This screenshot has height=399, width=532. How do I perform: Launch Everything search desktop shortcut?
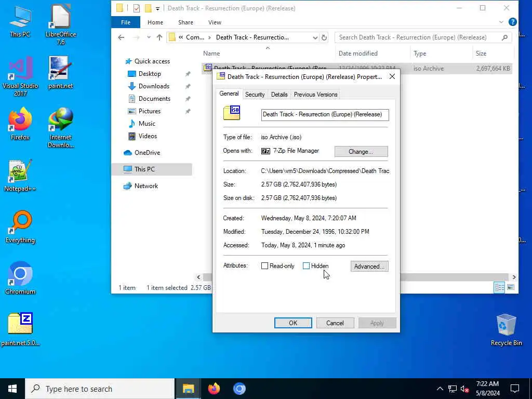(x=20, y=227)
